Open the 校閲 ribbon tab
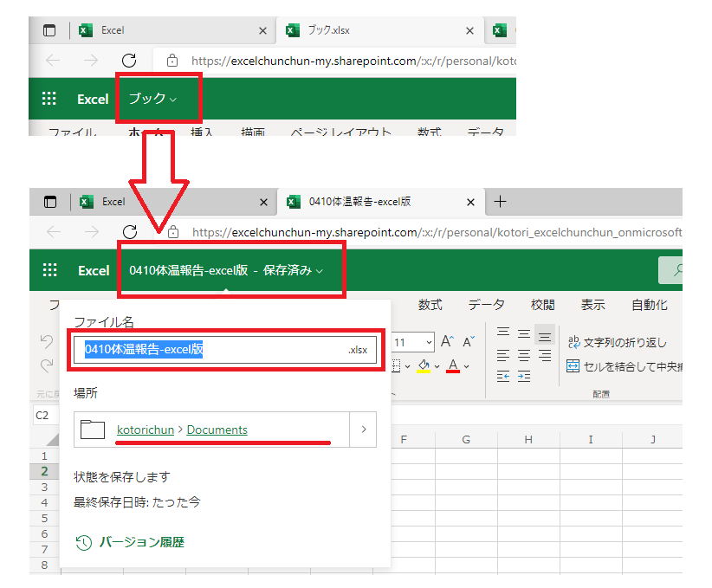The width and height of the screenshot is (712, 588). click(542, 305)
